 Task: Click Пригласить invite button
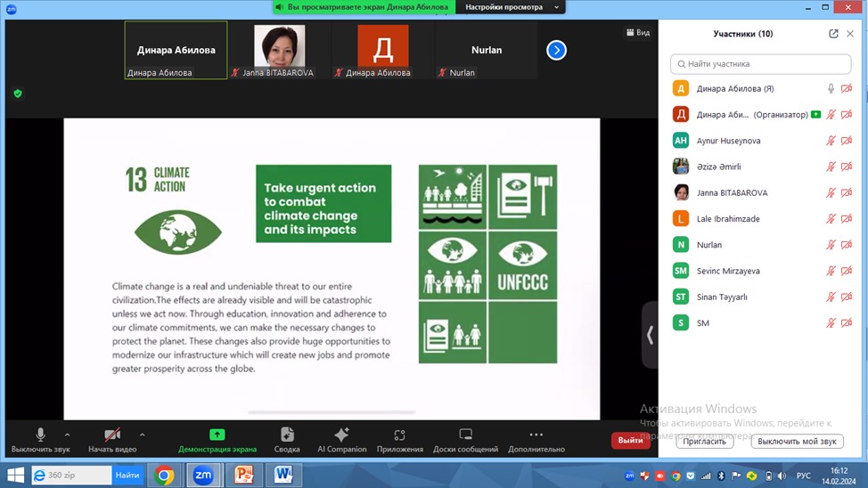pos(704,442)
